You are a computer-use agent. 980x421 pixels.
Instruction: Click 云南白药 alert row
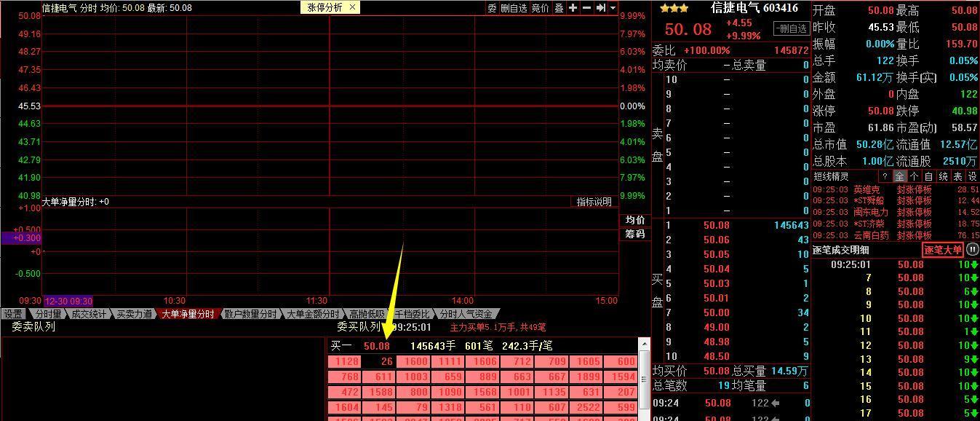pyautogui.click(x=896, y=235)
